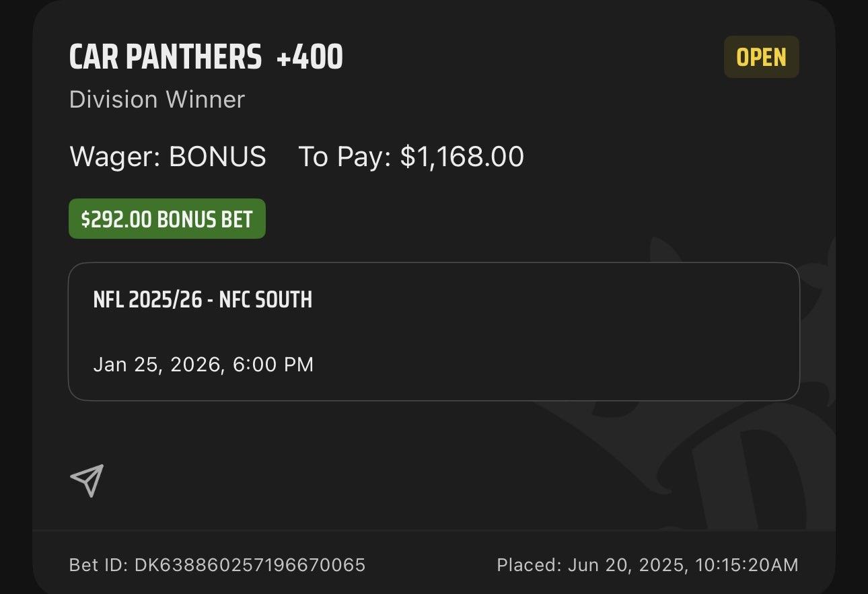Screen dimensions: 868x594
Task: Tap the $1,168.00 payout amount
Action: pyautogui.click(x=462, y=157)
